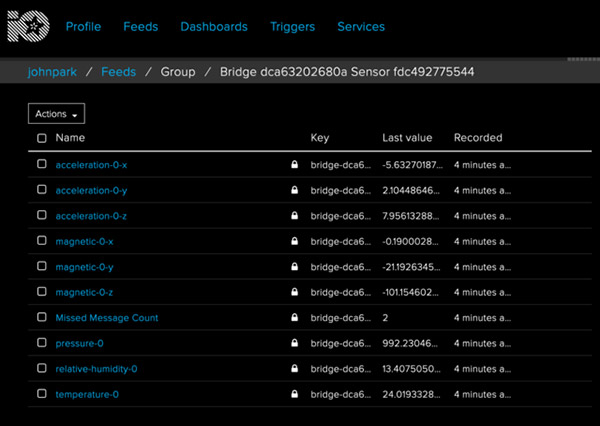
Task: Open the Feeds navigation menu
Action: click(140, 27)
